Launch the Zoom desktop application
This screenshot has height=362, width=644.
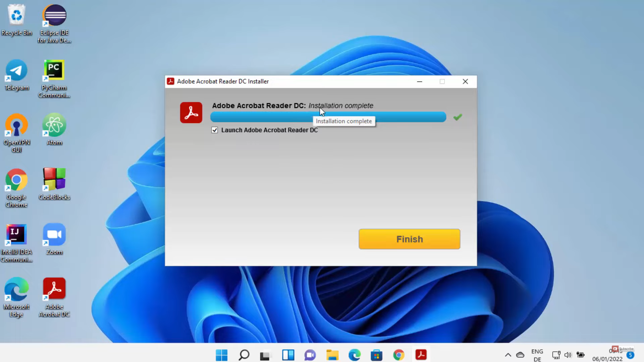point(54,235)
